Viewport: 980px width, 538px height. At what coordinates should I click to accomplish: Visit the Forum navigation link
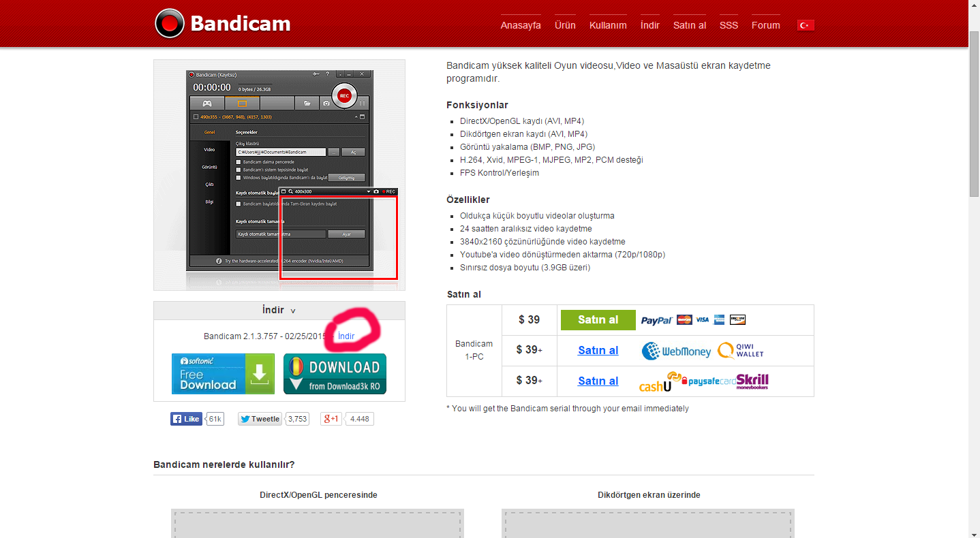(766, 25)
